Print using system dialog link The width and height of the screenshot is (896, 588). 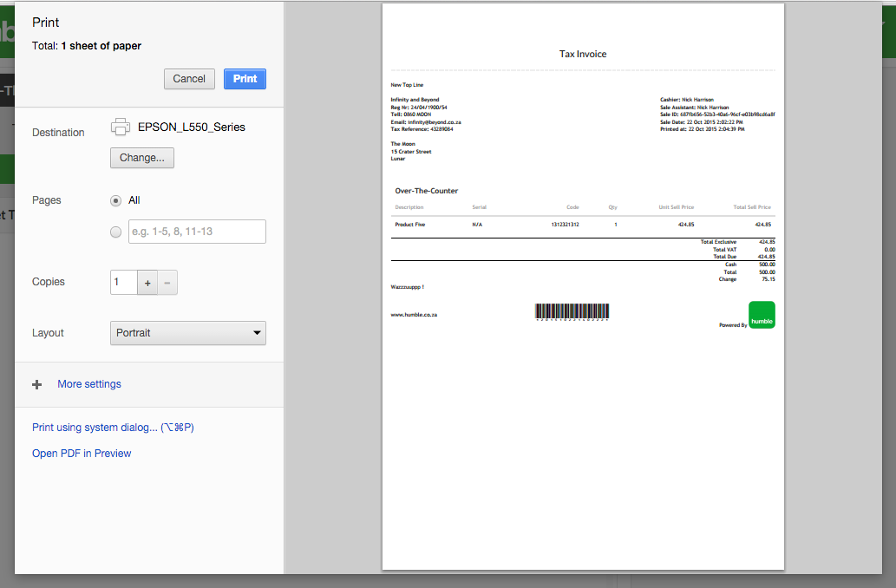click(113, 428)
